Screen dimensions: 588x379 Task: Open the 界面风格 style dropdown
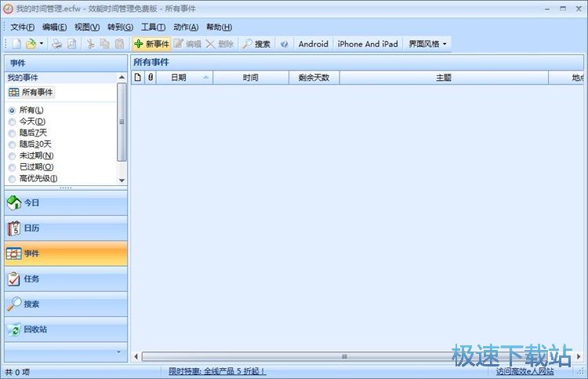427,44
